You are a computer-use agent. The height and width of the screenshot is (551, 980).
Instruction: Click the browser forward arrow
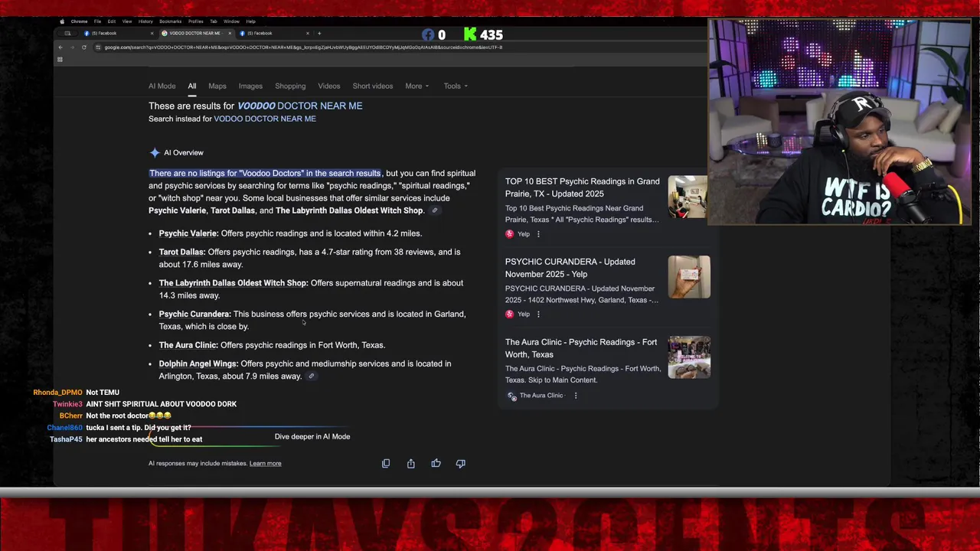(72, 47)
